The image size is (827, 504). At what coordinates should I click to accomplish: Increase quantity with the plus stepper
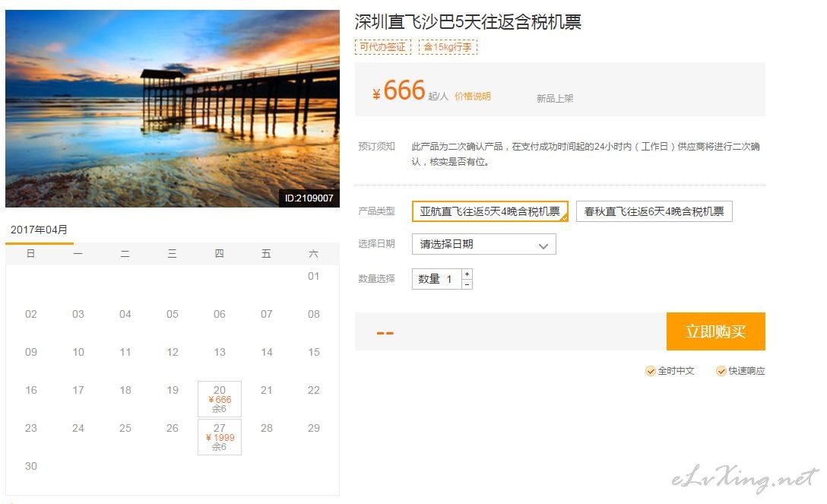[467, 274]
